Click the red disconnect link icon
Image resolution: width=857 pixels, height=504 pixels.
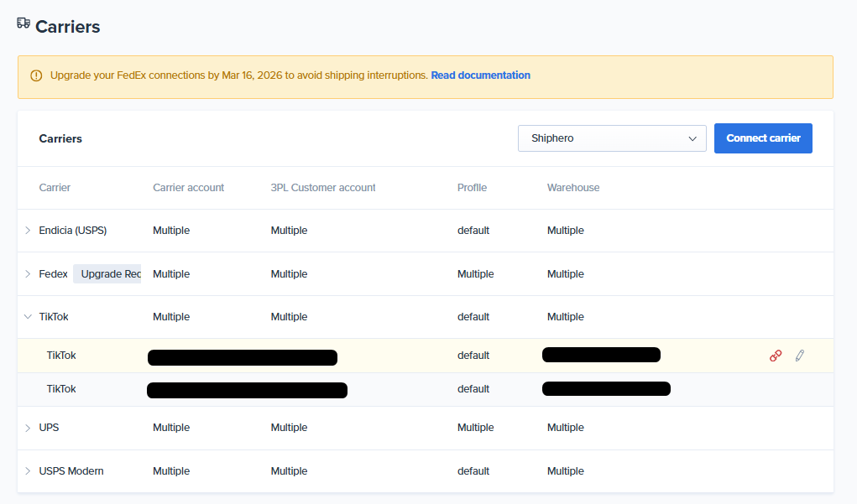pos(776,356)
